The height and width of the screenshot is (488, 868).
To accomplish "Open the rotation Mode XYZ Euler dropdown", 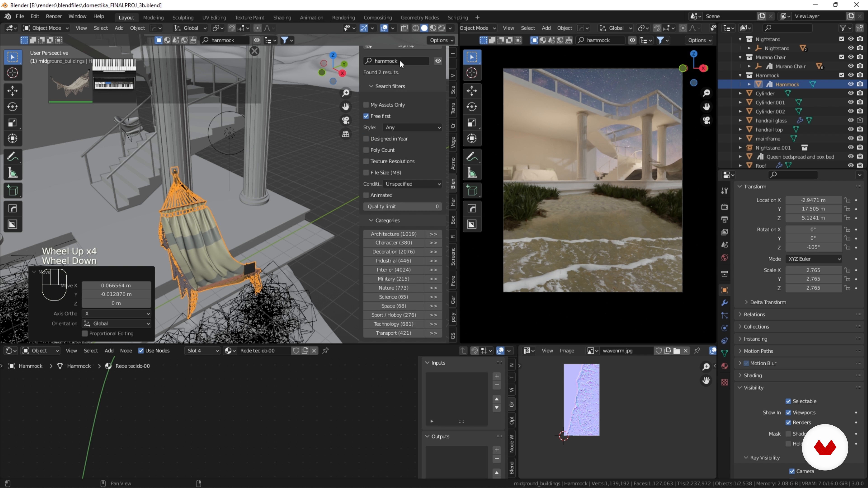I will (814, 259).
